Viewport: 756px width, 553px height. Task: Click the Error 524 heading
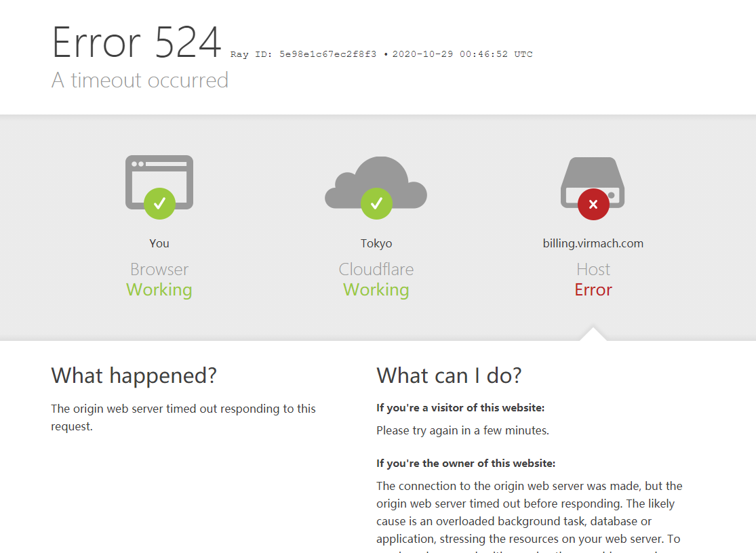pyautogui.click(x=136, y=43)
